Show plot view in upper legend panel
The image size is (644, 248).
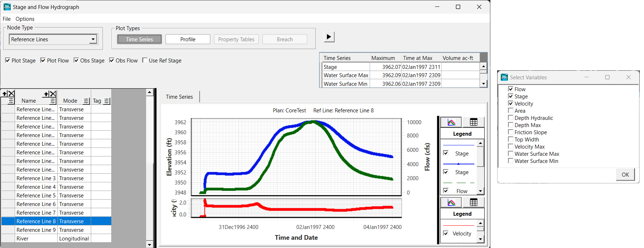click(x=451, y=122)
